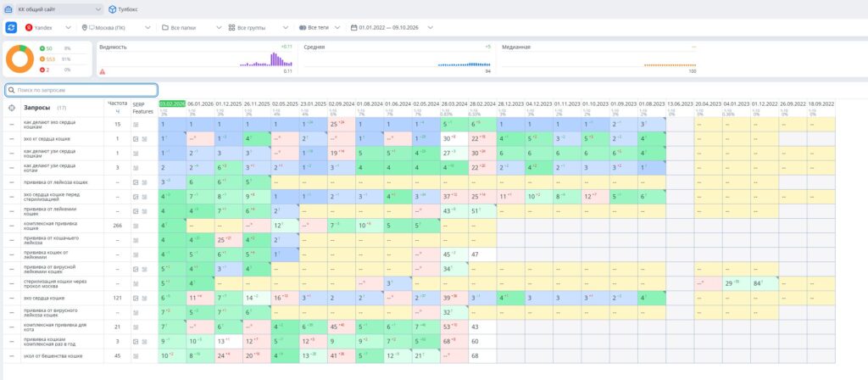This screenshot has height=380, width=868.
Task: Sort by the Запросы column header
Action: [37, 108]
